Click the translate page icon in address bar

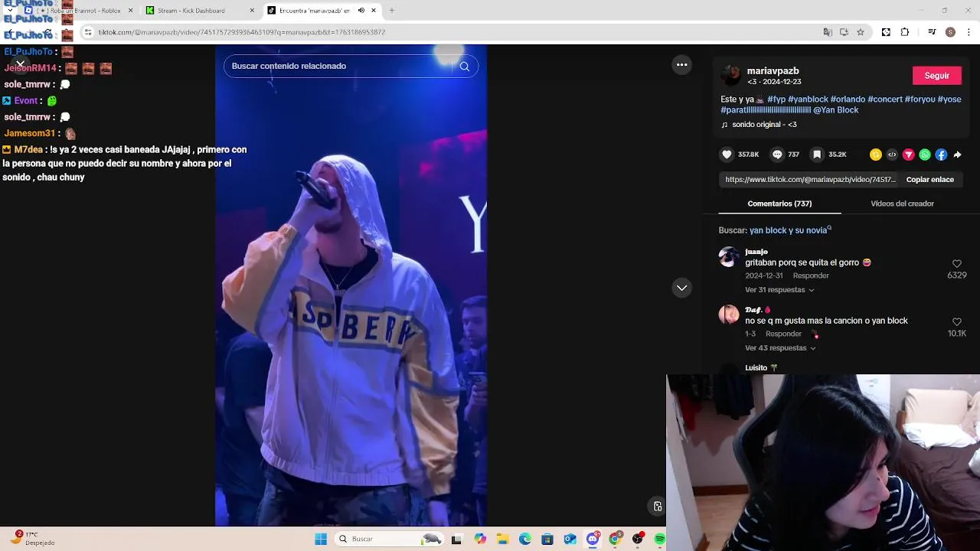click(828, 32)
